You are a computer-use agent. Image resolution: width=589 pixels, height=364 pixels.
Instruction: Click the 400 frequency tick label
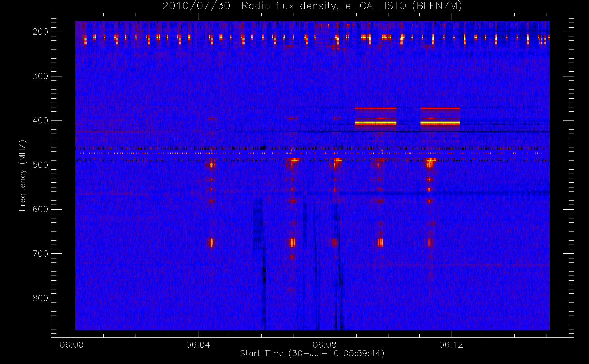(x=40, y=120)
